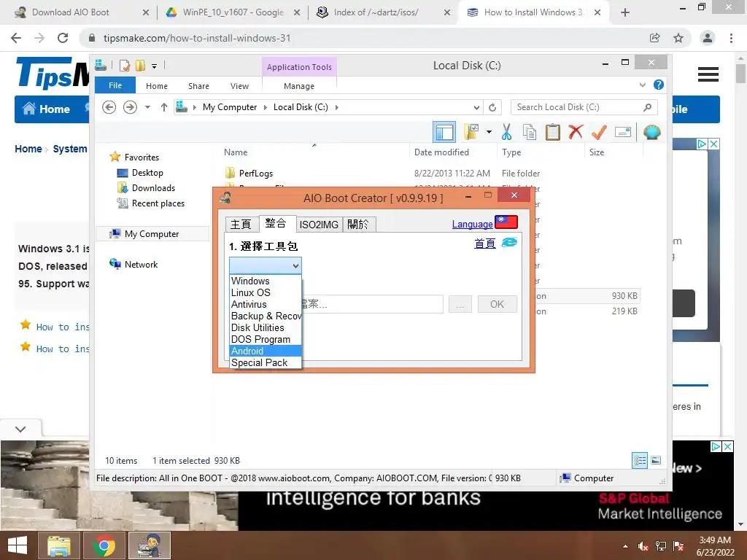Choose Special Pack from the package list
747x560 pixels.
pyautogui.click(x=266, y=362)
